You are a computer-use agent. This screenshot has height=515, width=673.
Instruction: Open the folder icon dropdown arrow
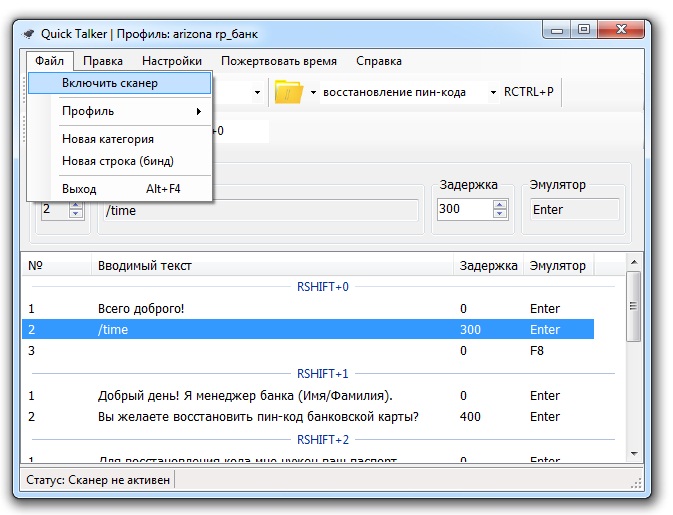[x=313, y=92]
